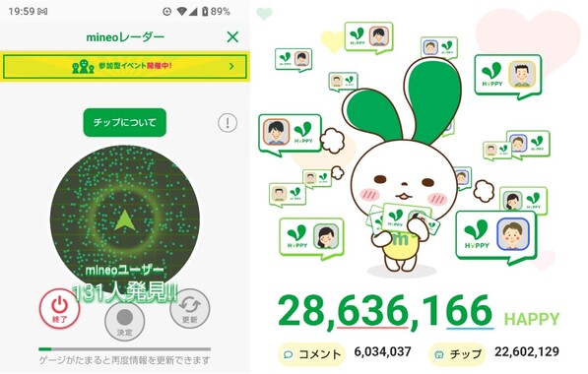Expand the event banner chevron arrow
This screenshot has width=588, height=374.
point(231,66)
